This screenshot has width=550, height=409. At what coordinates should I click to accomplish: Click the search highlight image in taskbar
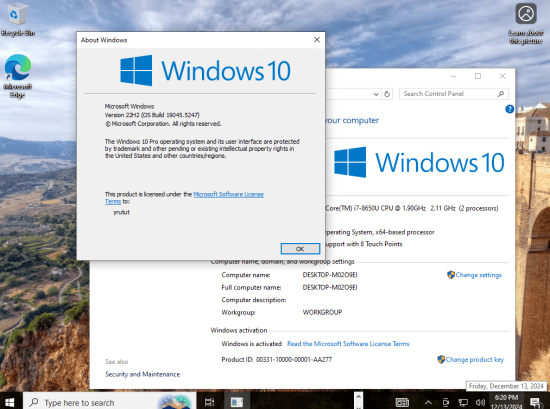tap(175, 402)
